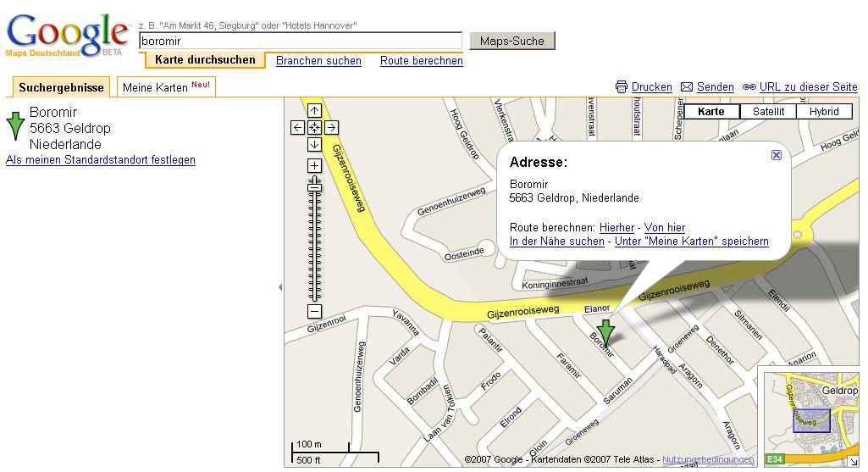
Task: Pan the map left with west arrow
Action: pos(297,128)
